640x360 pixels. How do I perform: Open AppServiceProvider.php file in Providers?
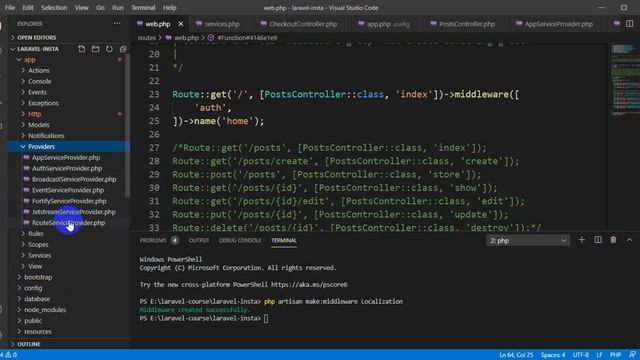[66, 158]
